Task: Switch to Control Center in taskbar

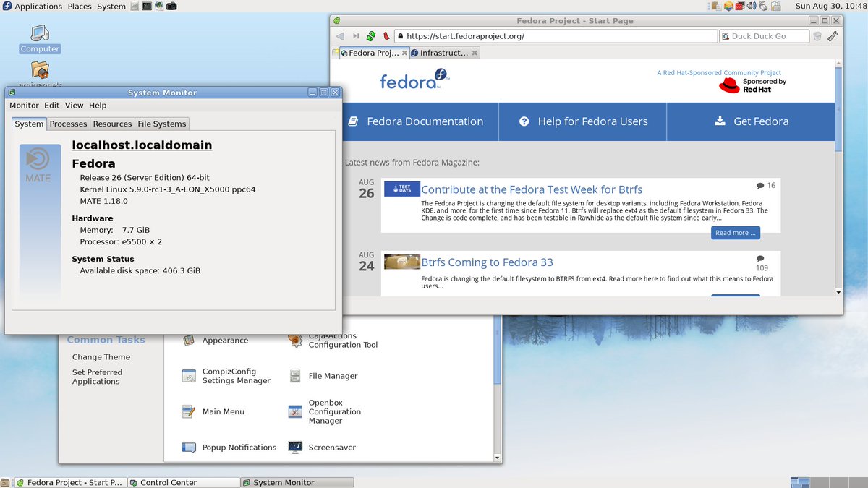Action: (184, 482)
